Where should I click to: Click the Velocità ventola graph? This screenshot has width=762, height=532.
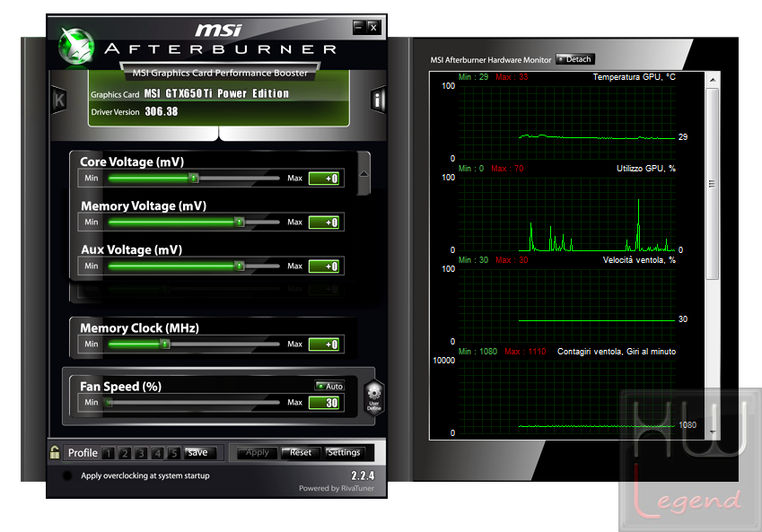[x=567, y=305]
